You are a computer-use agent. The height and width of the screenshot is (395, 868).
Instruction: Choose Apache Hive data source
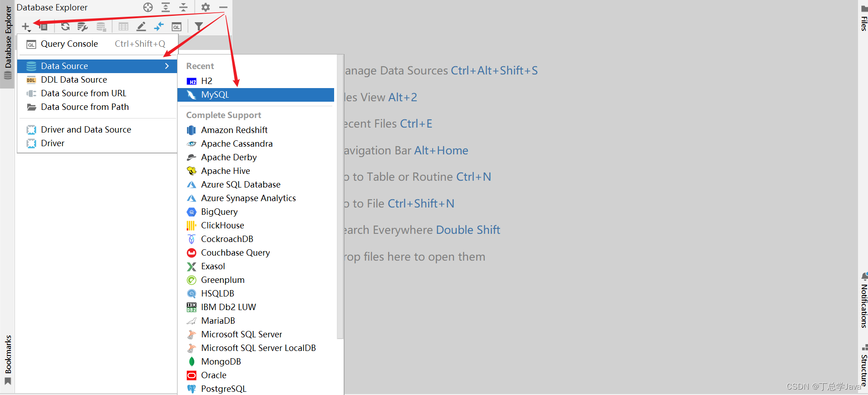click(256, 171)
